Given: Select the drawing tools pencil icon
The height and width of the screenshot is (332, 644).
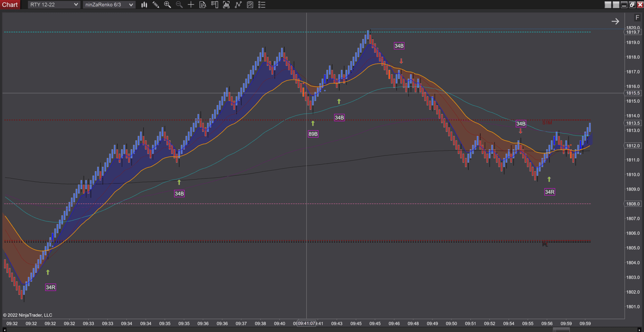Looking at the screenshot, I should (x=156, y=5).
